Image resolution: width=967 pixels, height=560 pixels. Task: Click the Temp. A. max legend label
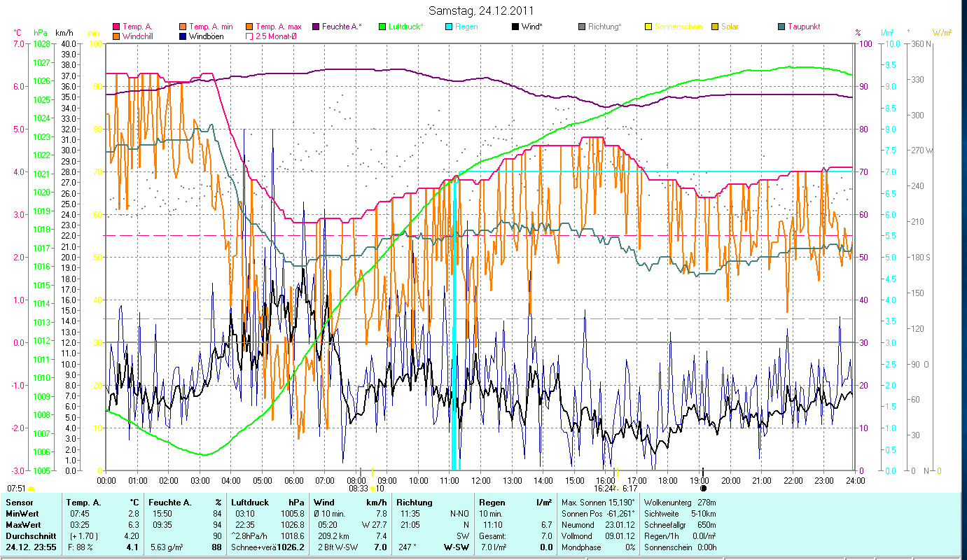[278, 27]
